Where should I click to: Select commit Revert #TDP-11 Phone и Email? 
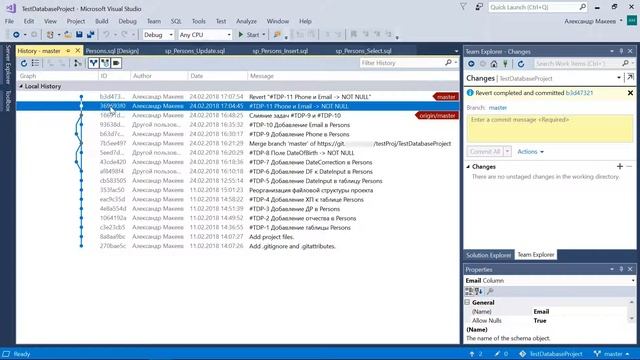[238, 97]
